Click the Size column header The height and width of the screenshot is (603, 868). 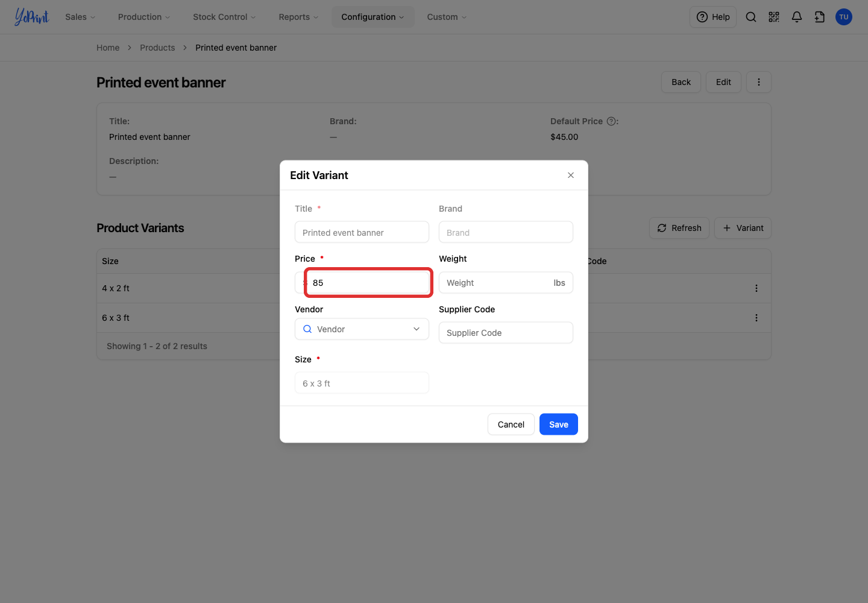pos(110,261)
